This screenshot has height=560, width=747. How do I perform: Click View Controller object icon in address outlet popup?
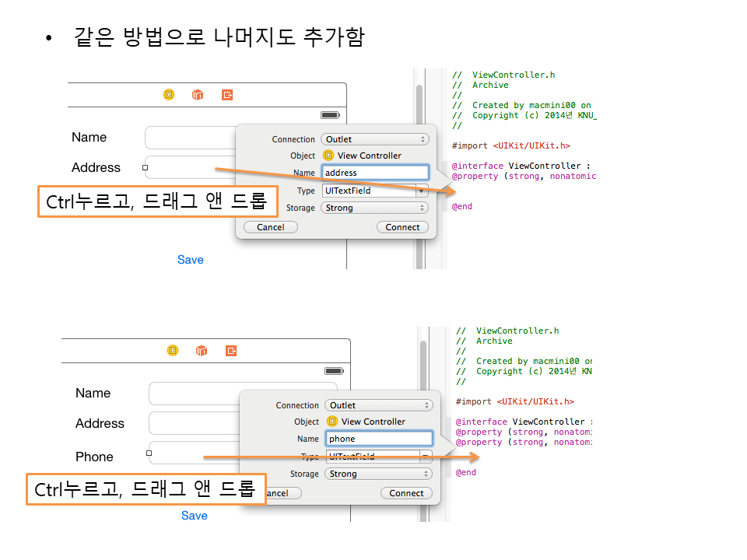328,156
